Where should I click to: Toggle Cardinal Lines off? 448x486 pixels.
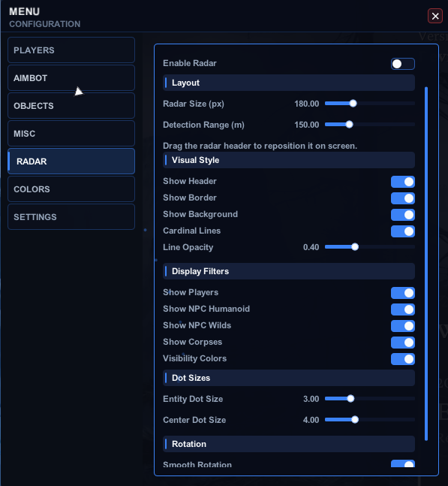click(402, 231)
